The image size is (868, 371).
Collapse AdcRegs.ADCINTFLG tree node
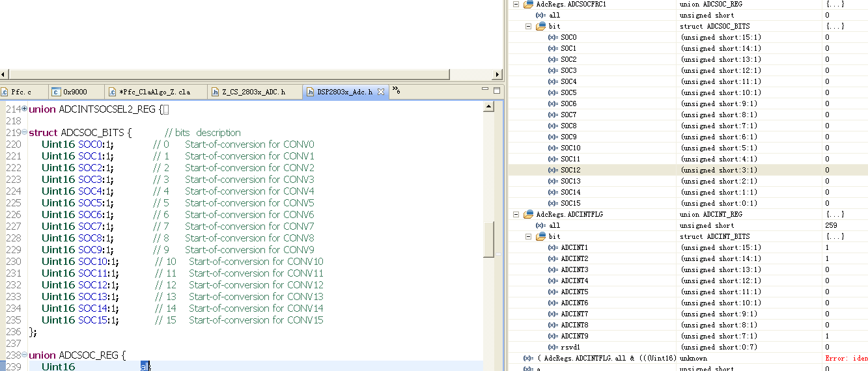coord(516,214)
